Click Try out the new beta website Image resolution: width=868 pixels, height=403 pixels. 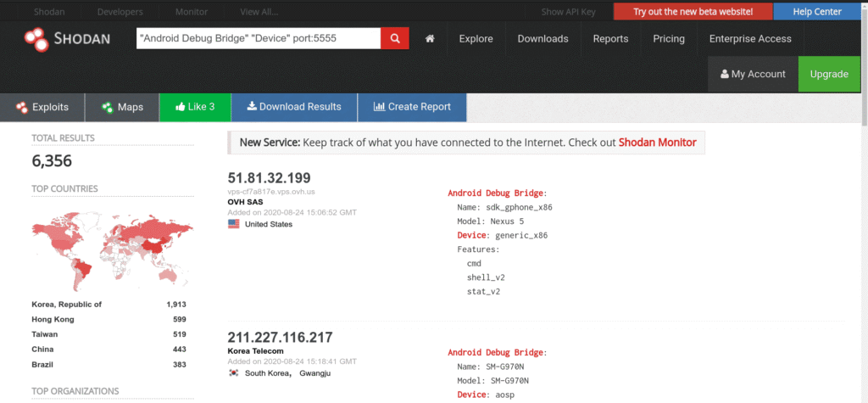coord(693,12)
